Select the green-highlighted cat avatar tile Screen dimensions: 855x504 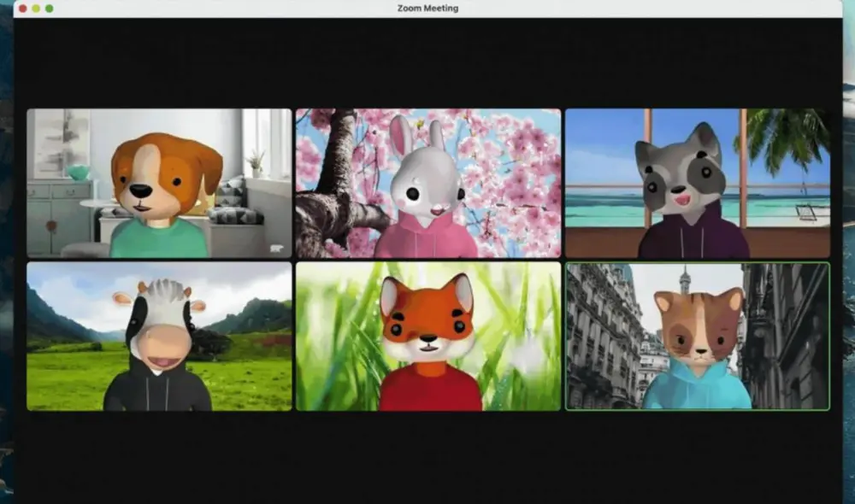point(697,336)
